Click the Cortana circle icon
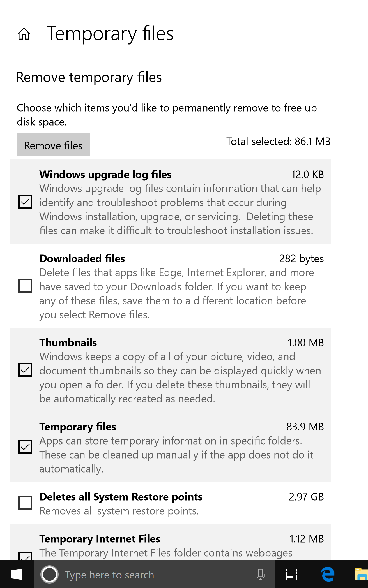 tap(49, 574)
